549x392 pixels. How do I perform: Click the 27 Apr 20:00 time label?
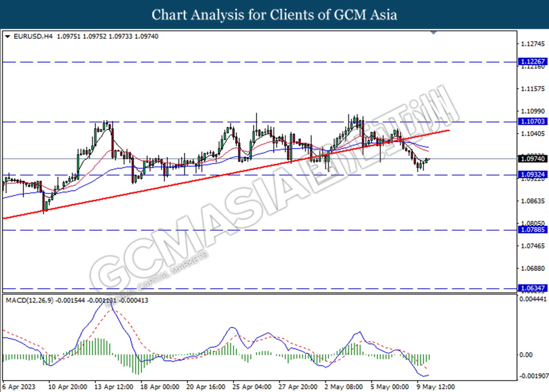click(298, 387)
